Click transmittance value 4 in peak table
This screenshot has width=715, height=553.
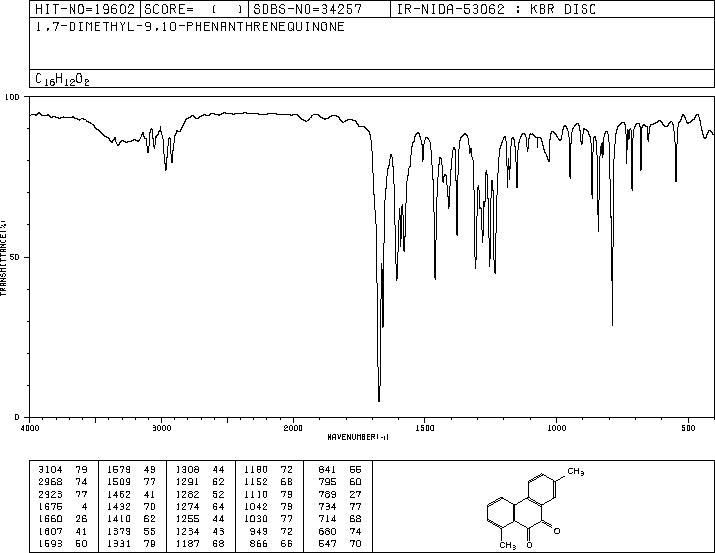(84, 506)
